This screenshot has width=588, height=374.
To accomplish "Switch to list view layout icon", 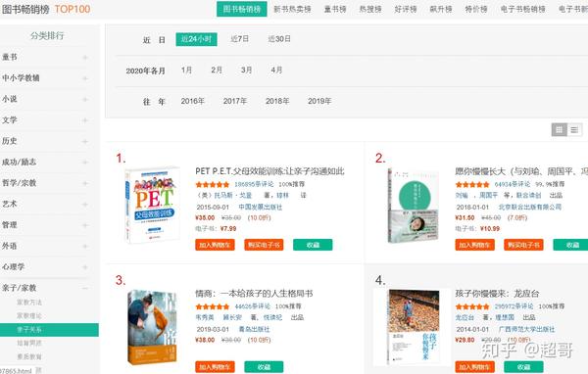I will pos(574,129).
